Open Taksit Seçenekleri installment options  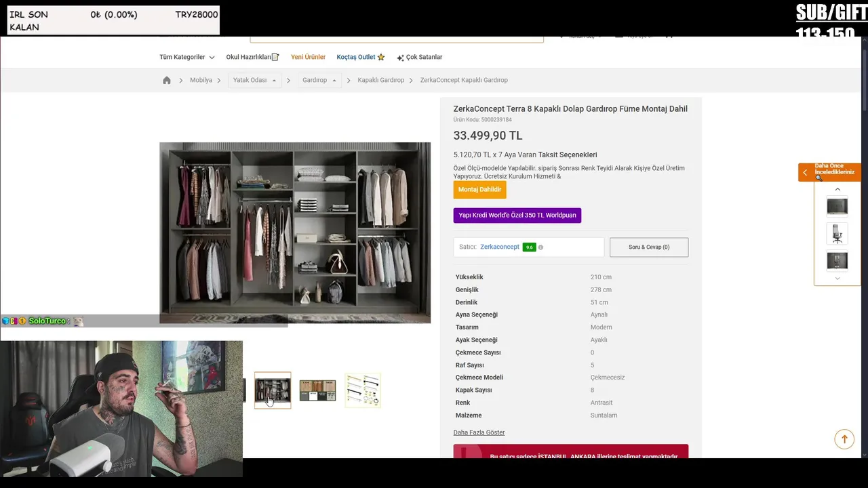(x=568, y=155)
